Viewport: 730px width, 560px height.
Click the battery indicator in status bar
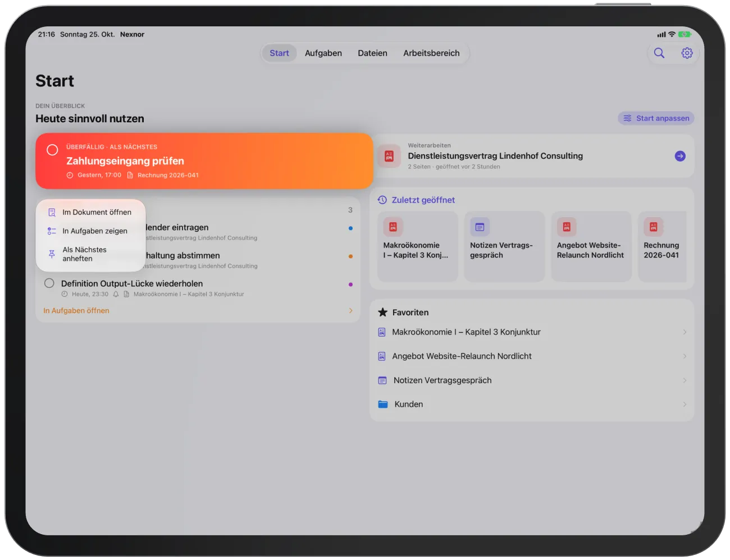tap(685, 34)
